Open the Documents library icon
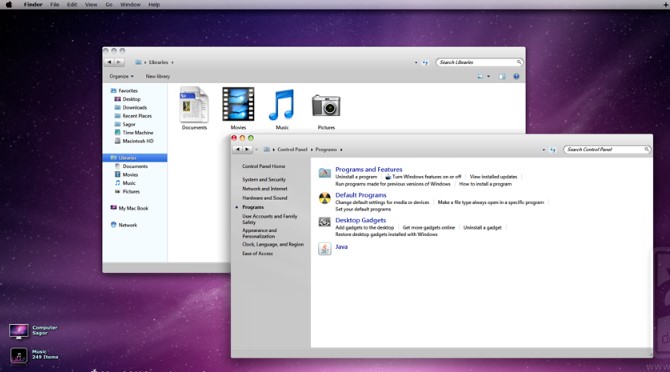670x372 pixels. coord(194,105)
